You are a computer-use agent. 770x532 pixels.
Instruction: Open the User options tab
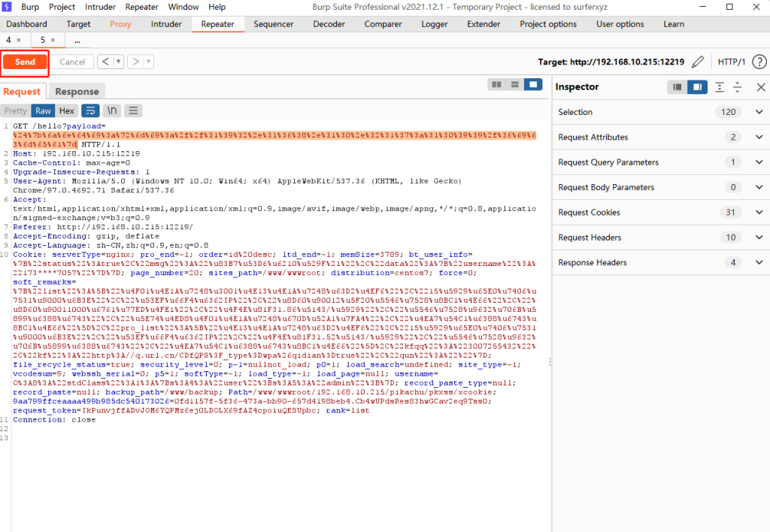[620, 24]
